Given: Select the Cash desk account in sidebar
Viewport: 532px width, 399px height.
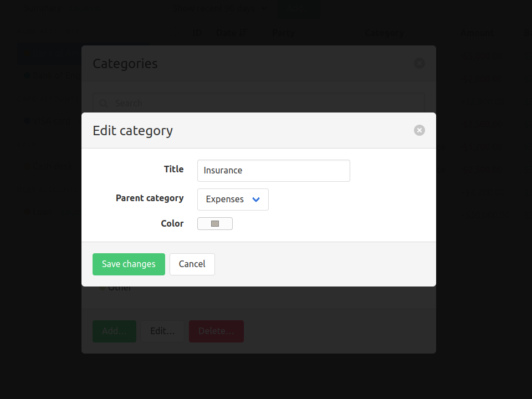Looking at the screenshot, I should tap(53, 166).
